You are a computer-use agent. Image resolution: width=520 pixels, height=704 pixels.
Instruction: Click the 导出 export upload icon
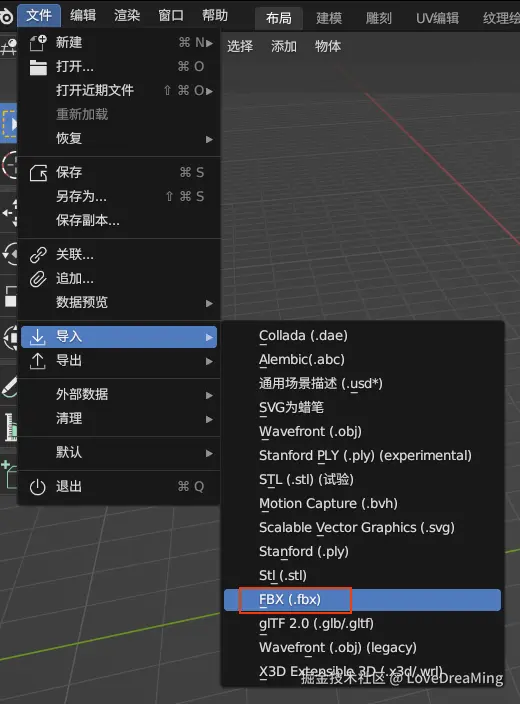click(38, 361)
